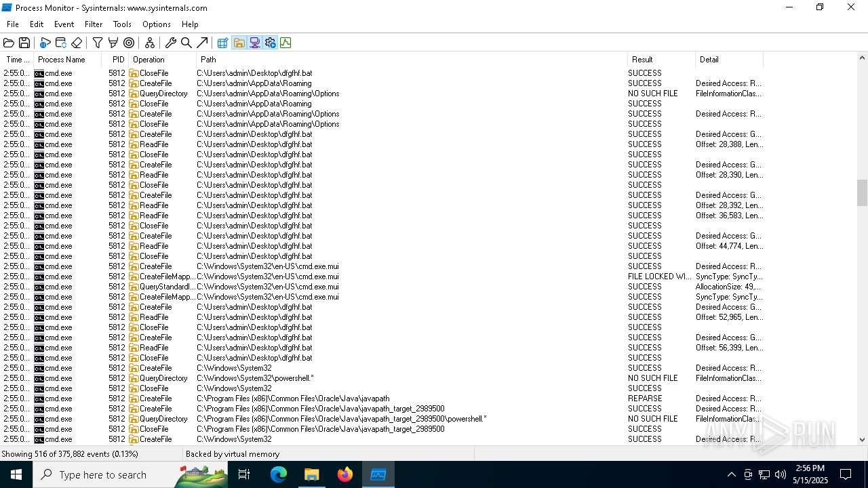Toggle Show Registry Activity icon
The height and width of the screenshot is (488, 868).
tap(222, 43)
